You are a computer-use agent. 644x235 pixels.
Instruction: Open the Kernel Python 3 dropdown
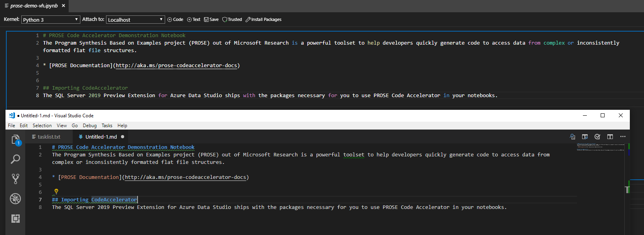(x=50, y=19)
